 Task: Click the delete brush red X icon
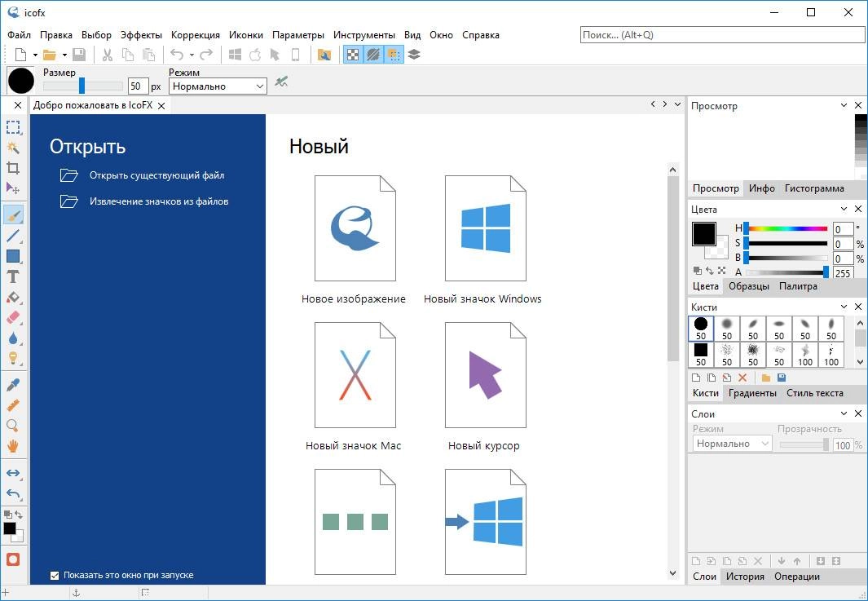(x=742, y=378)
